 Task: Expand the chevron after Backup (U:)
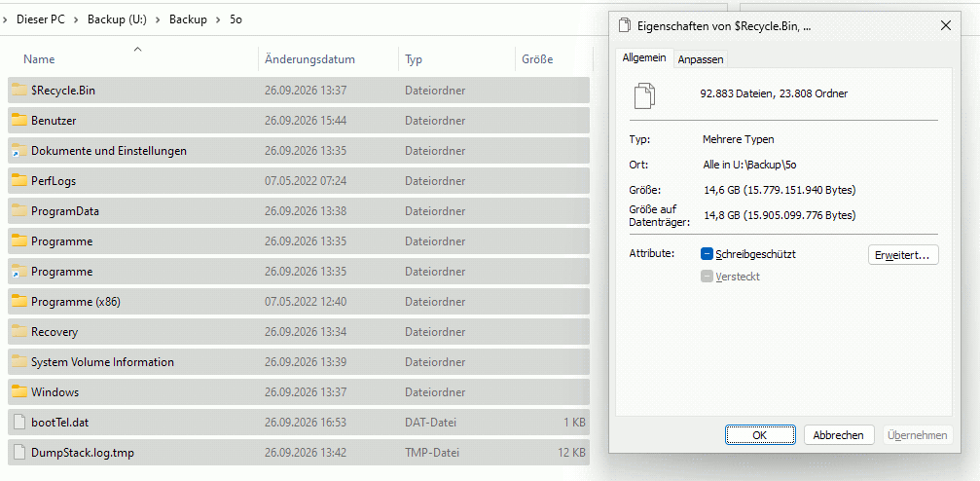click(158, 19)
